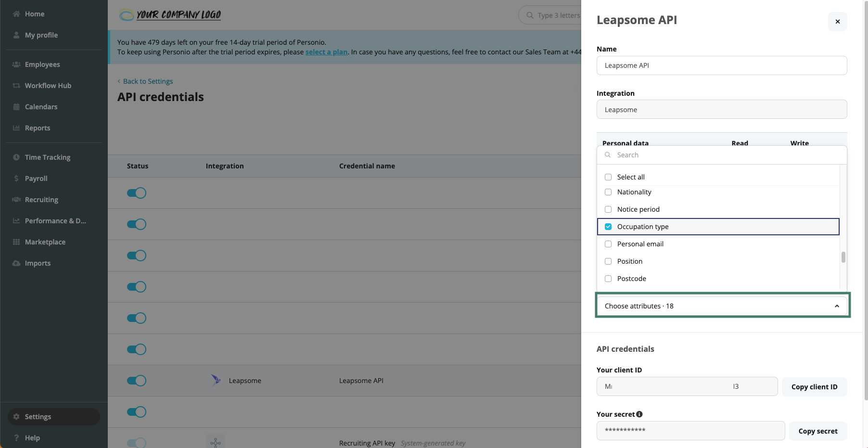868x448 pixels.
Task: Click the Status column header
Action: (138, 166)
